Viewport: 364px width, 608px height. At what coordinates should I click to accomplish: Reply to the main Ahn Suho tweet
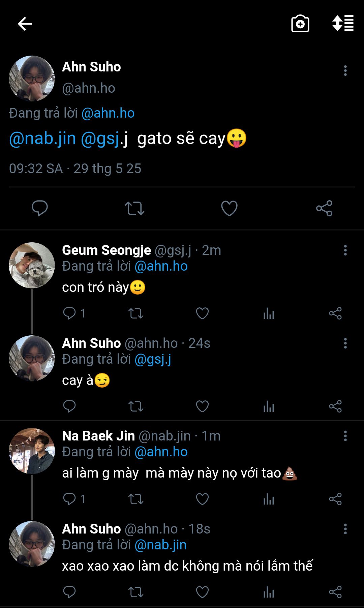click(40, 208)
